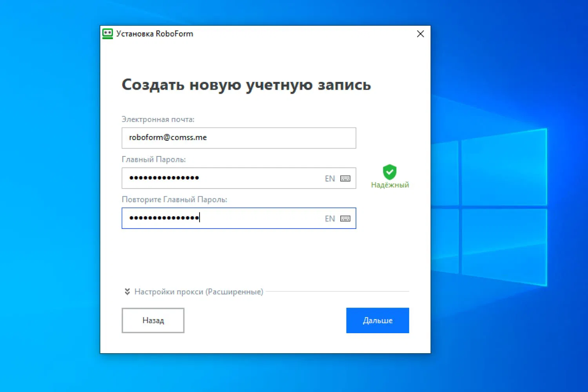Open virtual keyboard for the repeat password field
The width and height of the screenshot is (588, 392).
coord(345,218)
